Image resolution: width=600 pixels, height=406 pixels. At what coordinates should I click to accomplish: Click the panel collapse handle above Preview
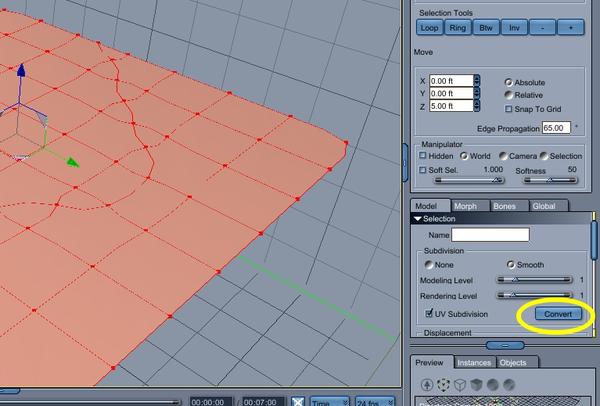pyautogui.click(x=505, y=346)
